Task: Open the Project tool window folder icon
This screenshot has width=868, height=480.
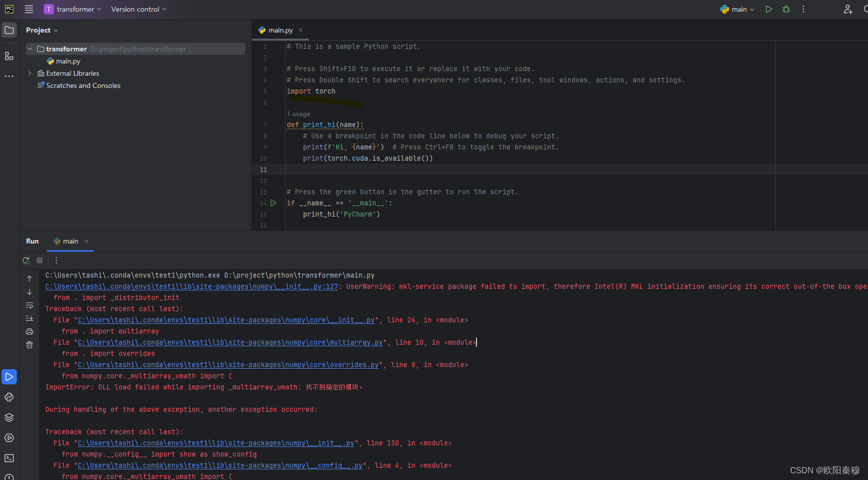Action: coord(9,30)
